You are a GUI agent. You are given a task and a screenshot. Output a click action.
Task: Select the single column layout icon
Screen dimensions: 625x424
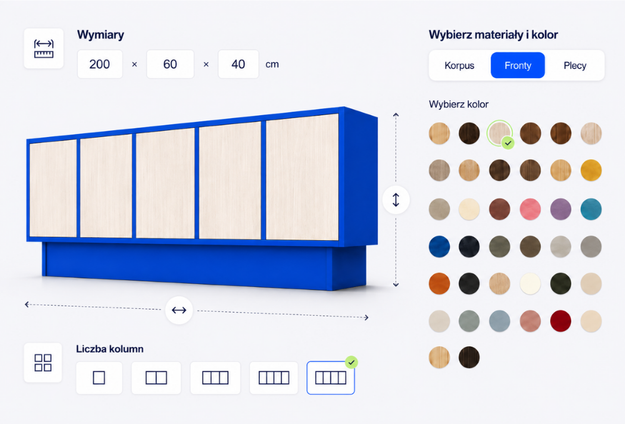[99, 378]
